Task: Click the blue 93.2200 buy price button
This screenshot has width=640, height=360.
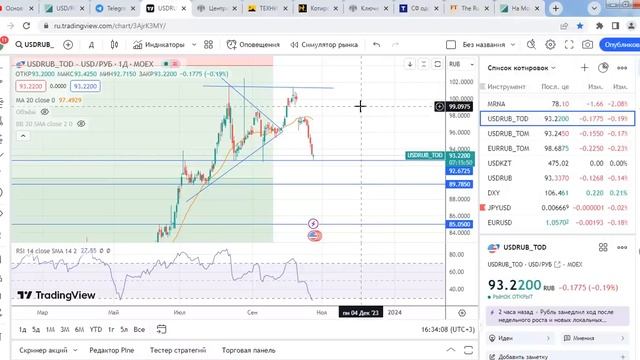Action: coord(85,86)
